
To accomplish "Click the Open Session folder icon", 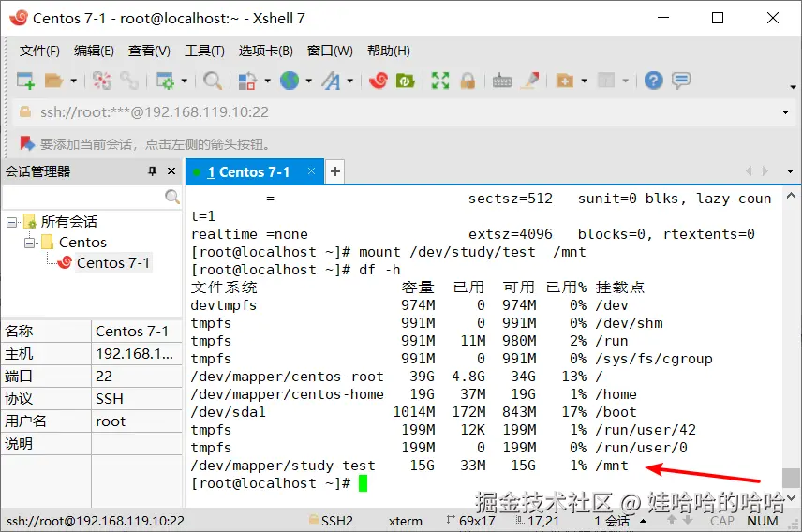I will coord(53,81).
